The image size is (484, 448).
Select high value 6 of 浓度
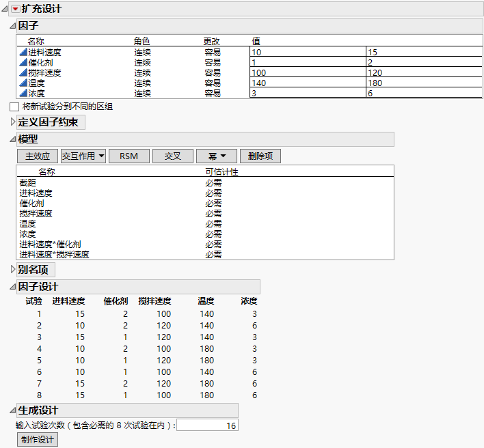(x=425, y=93)
